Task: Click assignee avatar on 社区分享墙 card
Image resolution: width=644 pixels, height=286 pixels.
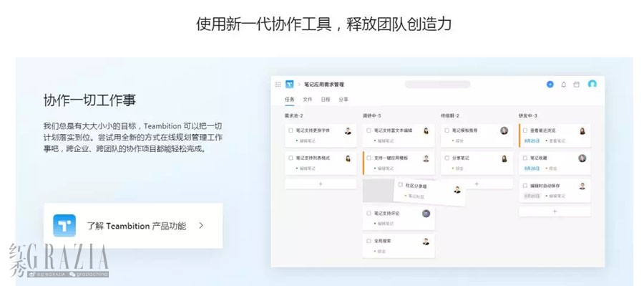Action: coord(457,190)
